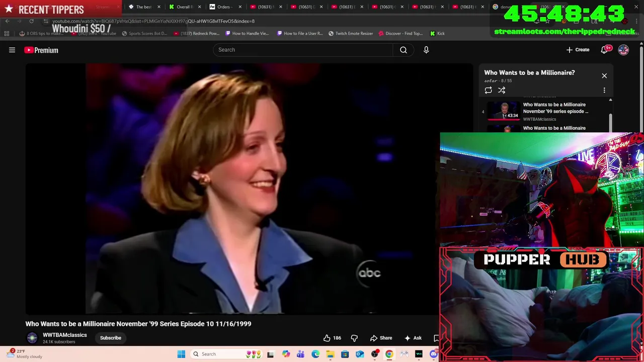The width and height of the screenshot is (644, 362).
Task: Open YouTube notifications bell
Action: pyautogui.click(x=605, y=50)
